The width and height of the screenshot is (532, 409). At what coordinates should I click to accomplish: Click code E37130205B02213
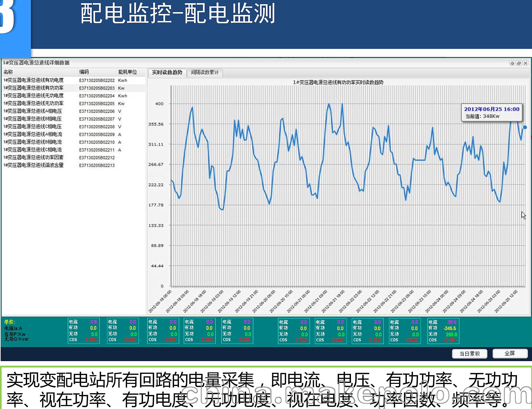point(97,166)
